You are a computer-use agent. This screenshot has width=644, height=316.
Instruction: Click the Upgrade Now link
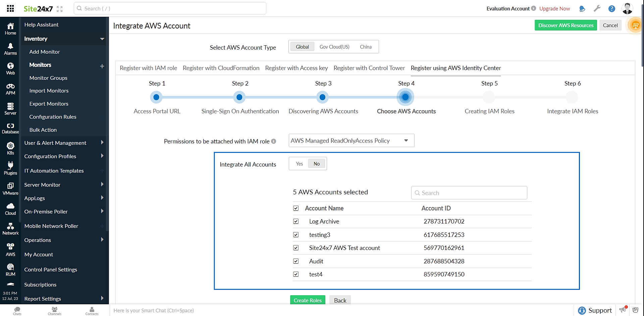(554, 9)
